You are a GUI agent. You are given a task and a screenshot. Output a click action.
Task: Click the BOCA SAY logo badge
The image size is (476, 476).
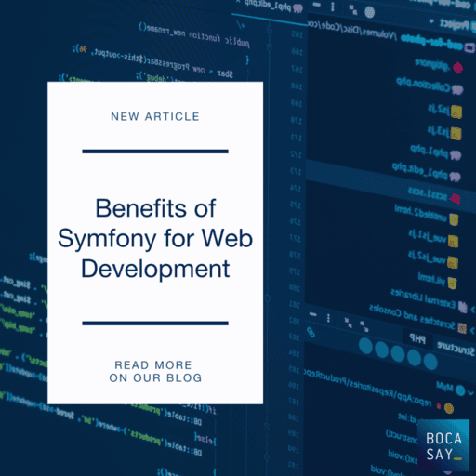click(x=443, y=446)
